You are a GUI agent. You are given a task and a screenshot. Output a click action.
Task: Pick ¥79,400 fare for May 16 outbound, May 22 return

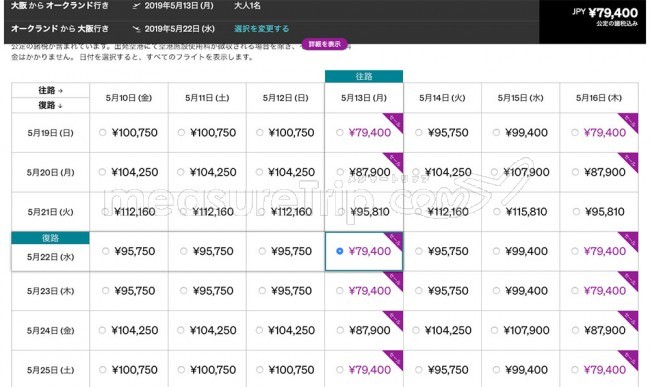(599, 251)
